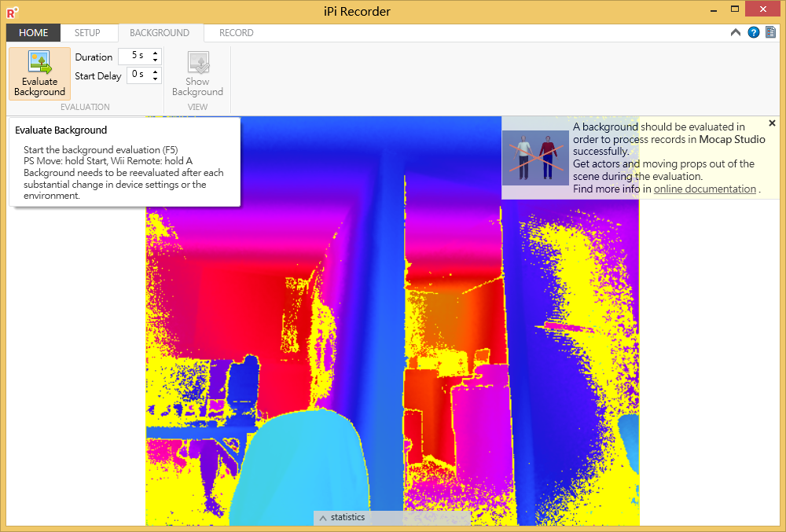Open the SETUP tab
786x532 pixels.
coord(87,33)
